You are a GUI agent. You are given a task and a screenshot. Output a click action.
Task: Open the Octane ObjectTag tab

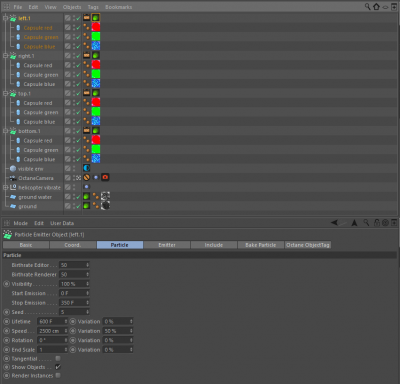click(308, 245)
